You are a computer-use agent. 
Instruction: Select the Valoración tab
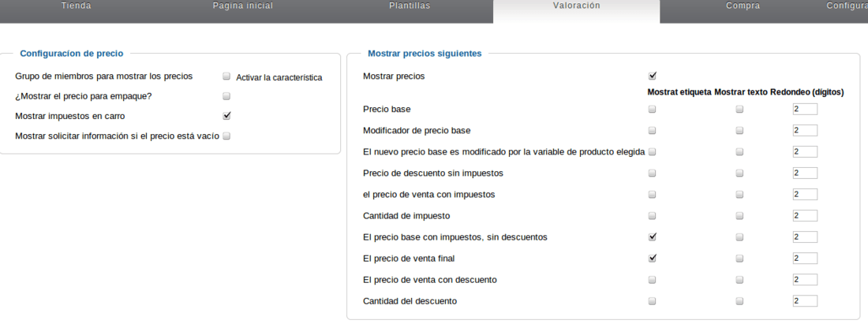[x=576, y=6]
